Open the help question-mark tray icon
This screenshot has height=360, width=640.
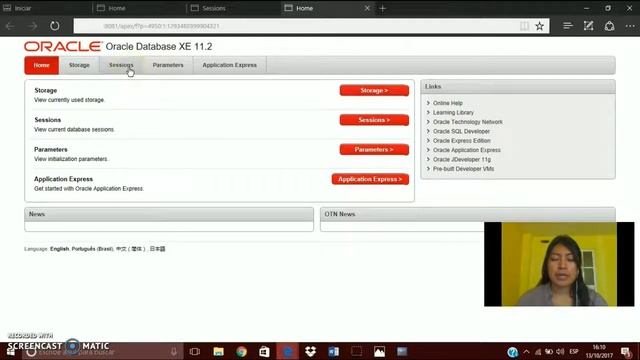(x=513, y=352)
